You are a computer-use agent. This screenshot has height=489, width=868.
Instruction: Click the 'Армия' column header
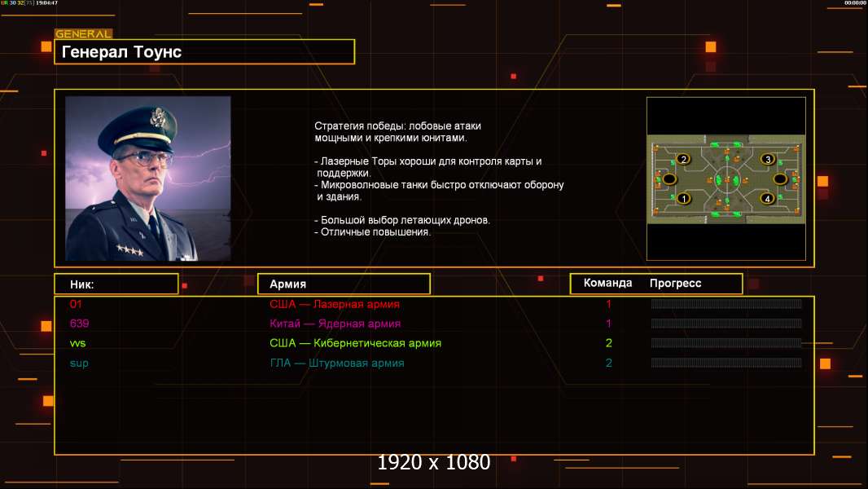[344, 284]
